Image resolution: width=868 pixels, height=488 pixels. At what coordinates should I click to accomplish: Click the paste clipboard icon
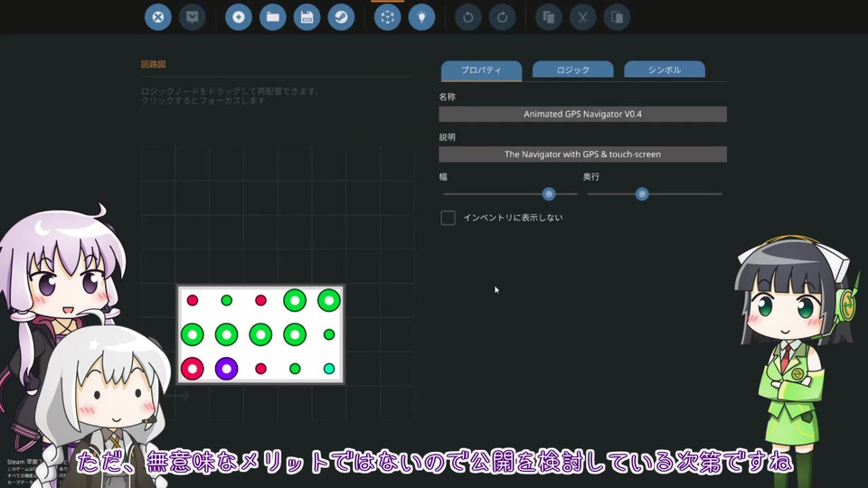pyautogui.click(x=617, y=17)
